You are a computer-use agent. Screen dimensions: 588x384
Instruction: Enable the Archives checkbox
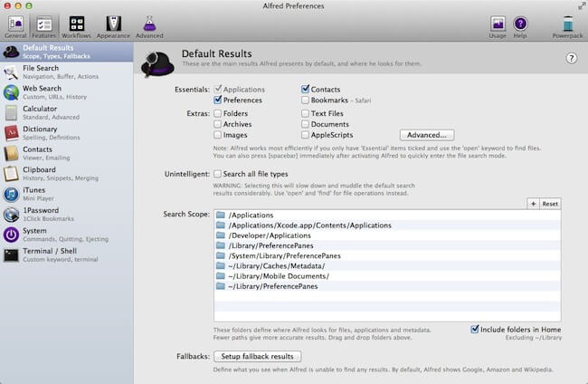pos(217,124)
